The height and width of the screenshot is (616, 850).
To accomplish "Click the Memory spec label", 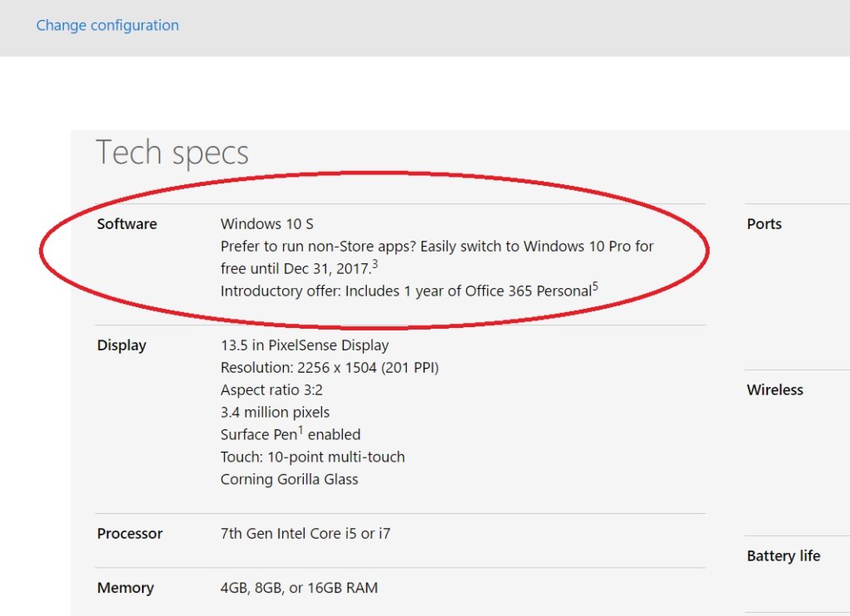I will pos(125,588).
